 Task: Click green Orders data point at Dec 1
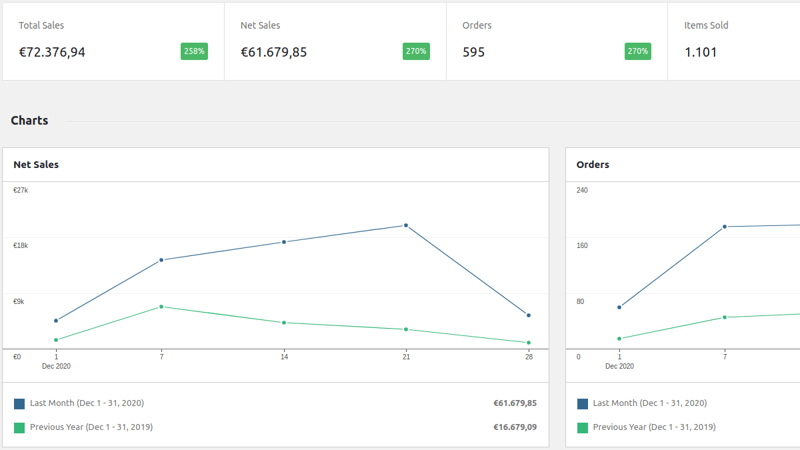(619, 339)
